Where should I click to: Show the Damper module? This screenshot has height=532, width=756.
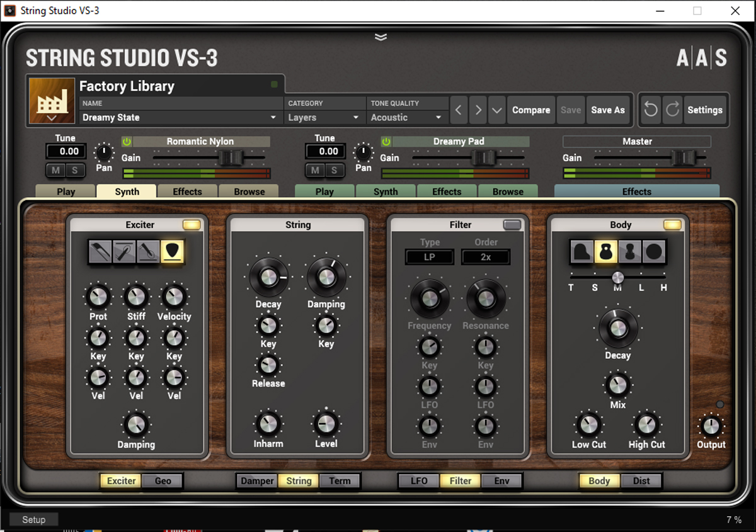pos(258,480)
